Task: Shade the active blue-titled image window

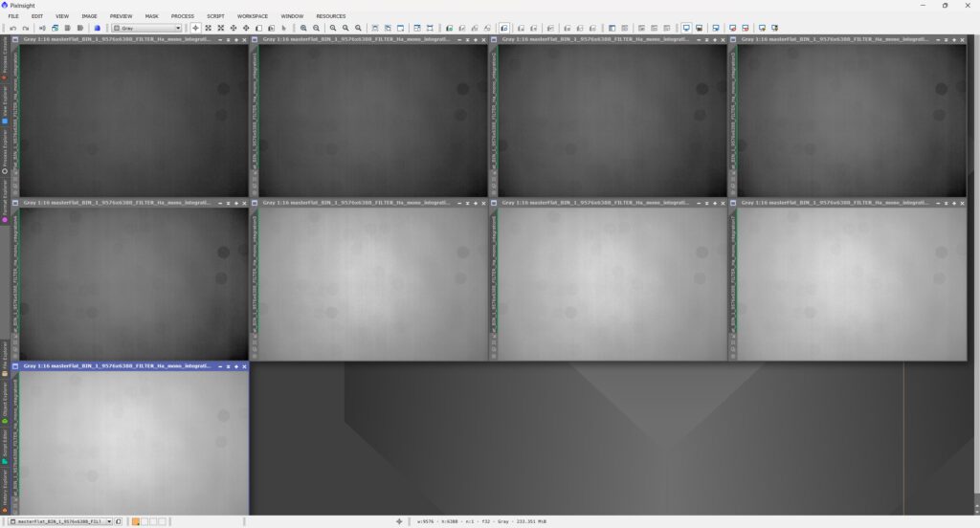Action: (228, 366)
